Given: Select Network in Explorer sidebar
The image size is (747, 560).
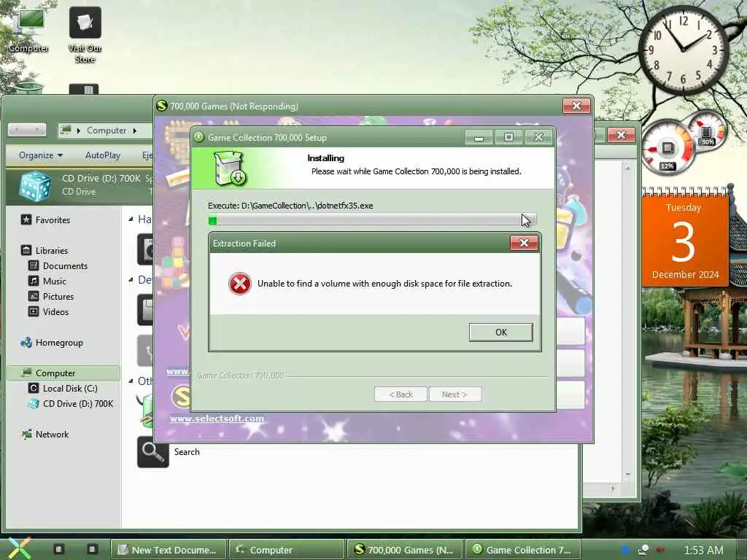Looking at the screenshot, I should 52,435.
